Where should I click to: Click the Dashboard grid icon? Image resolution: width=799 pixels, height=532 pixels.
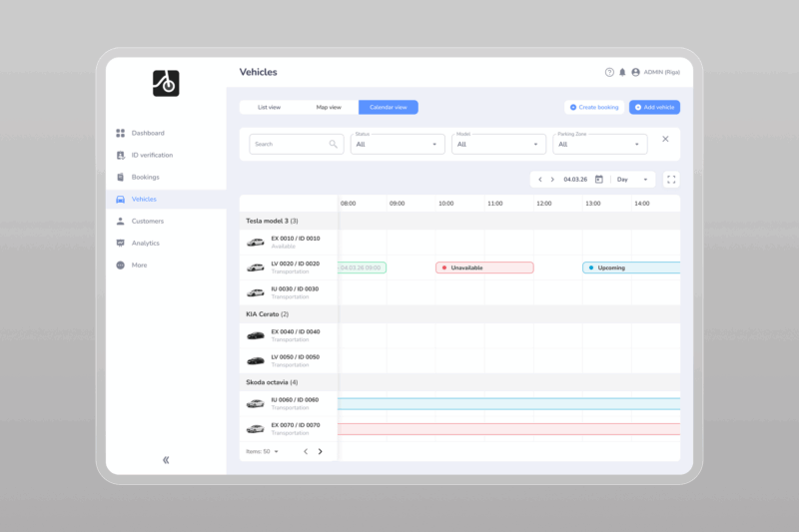(x=120, y=133)
